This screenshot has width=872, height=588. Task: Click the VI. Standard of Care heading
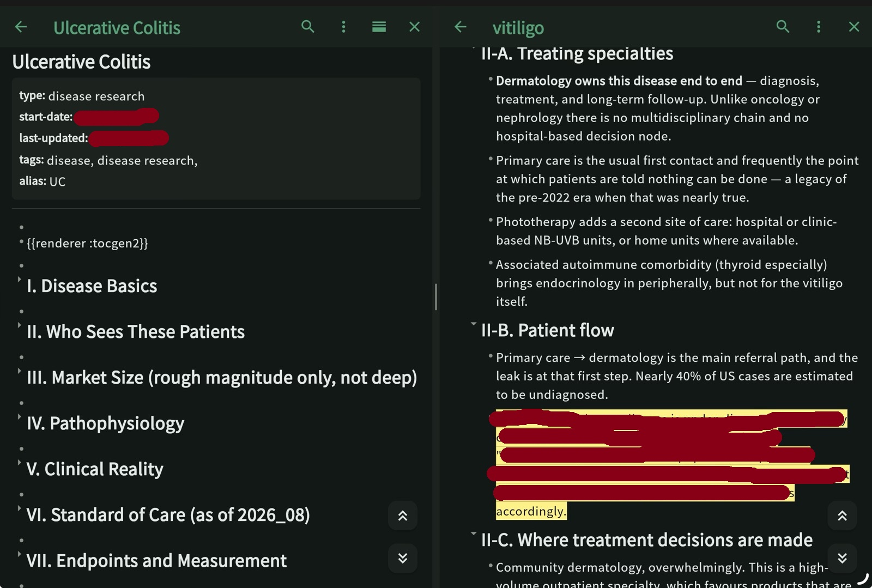click(x=168, y=515)
